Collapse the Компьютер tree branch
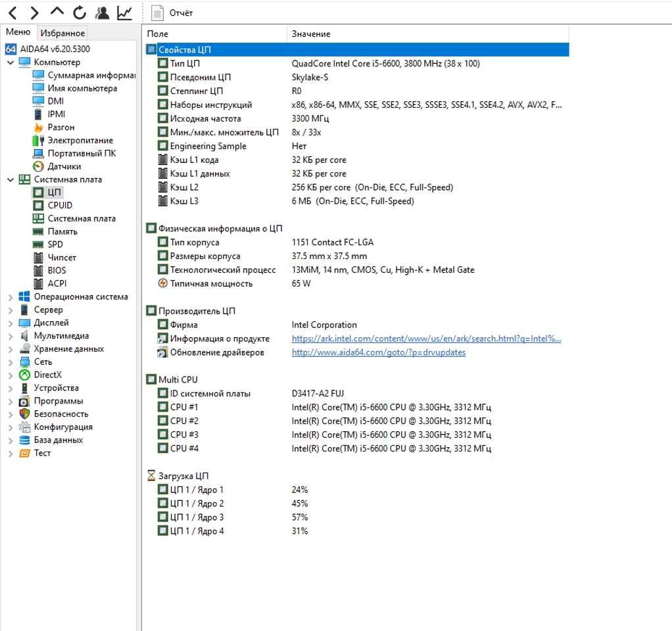 pyautogui.click(x=11, y=62)
